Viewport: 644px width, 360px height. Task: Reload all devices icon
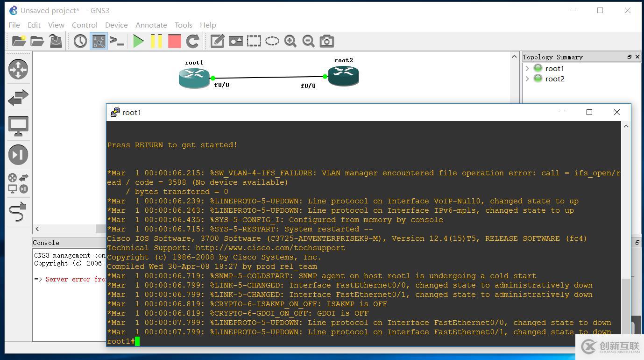[193, 41]
